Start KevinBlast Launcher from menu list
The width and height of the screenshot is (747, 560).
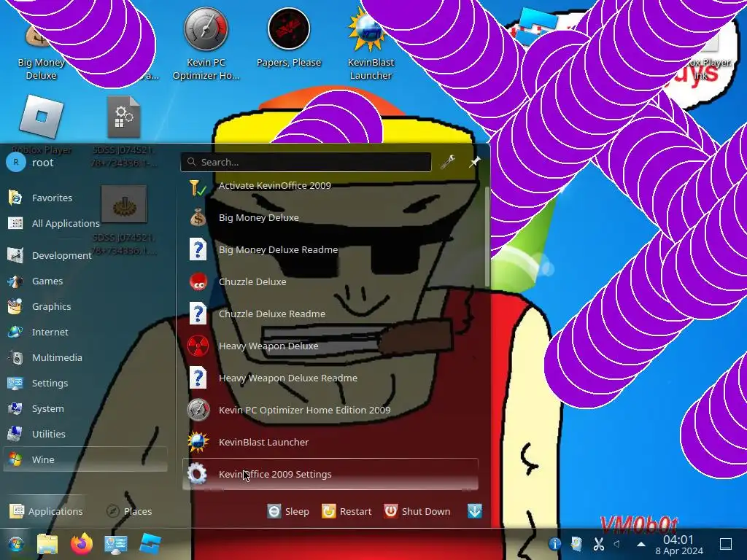tap(330, 442)
